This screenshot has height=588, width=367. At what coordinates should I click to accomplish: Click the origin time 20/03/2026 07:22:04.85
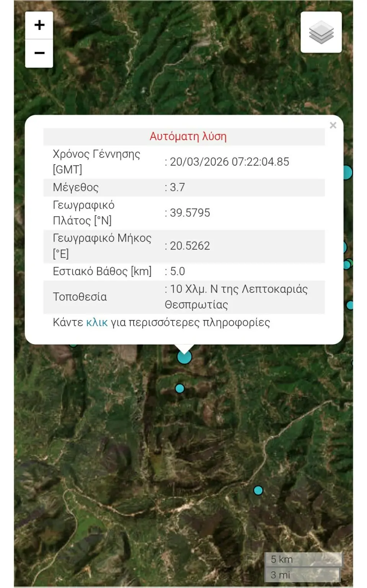click(229, 162)
